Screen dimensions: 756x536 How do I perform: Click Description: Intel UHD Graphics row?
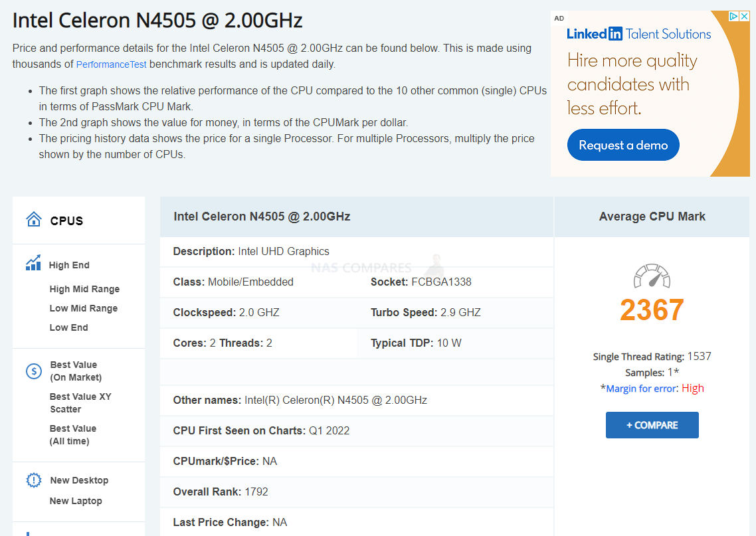(x=356, y=252)
